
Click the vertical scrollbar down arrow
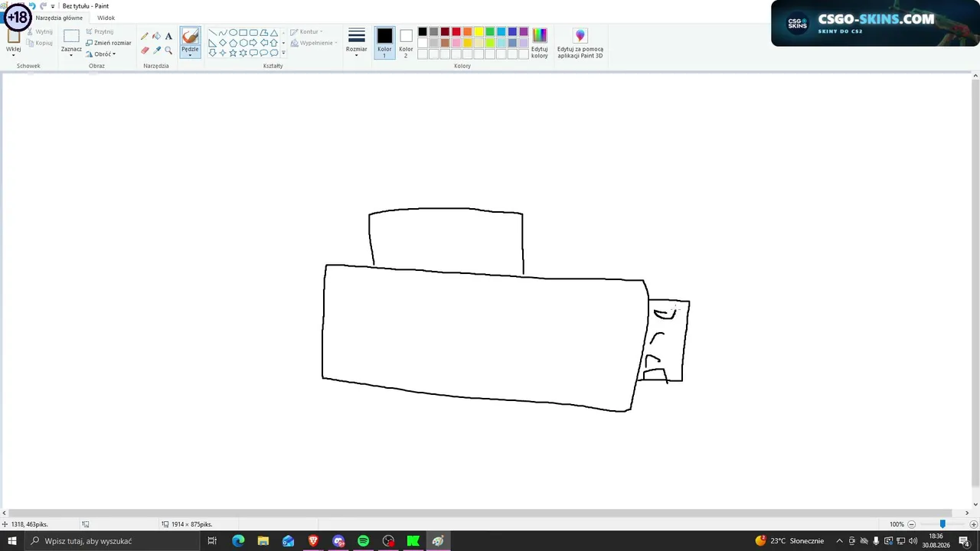pos(975,504)
